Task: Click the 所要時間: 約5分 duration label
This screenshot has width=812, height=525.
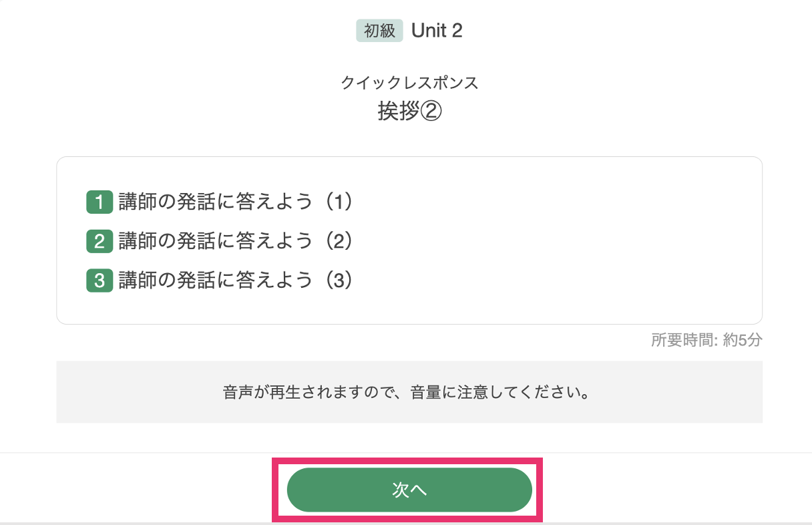Action: [706, 340]
